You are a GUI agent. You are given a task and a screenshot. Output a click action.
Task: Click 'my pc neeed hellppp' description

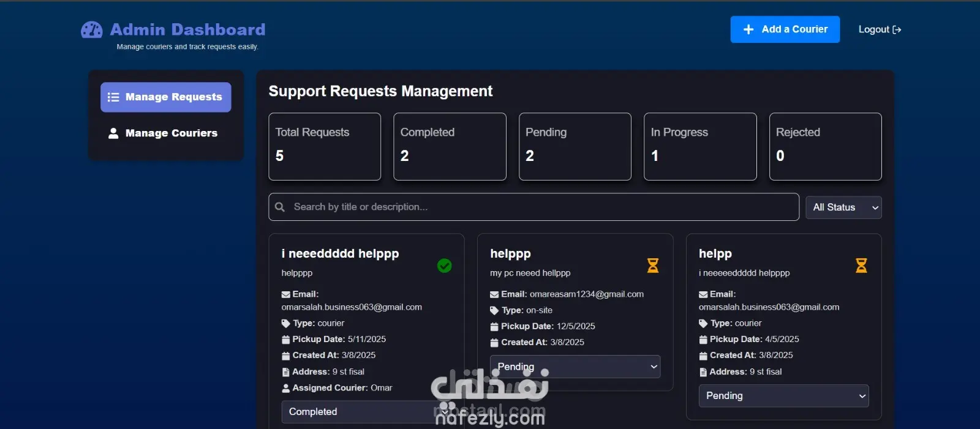(x=530, y=273)
